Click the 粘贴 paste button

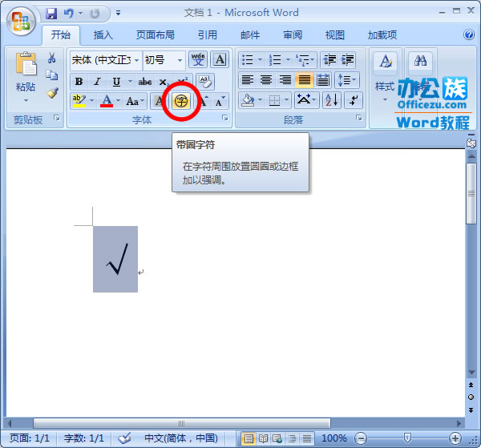[26, 72]
